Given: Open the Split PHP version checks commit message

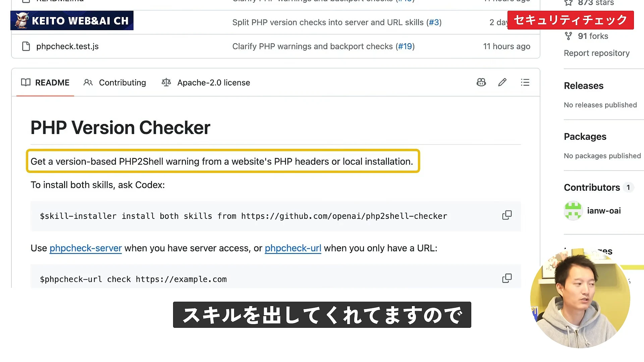Looking at the screenshot, I should [328, 22].
